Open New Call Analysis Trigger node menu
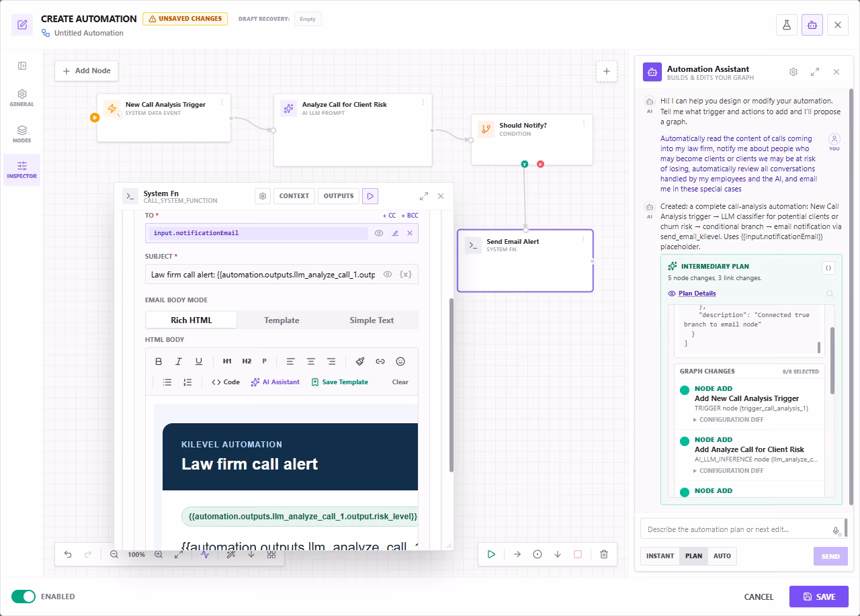The width and height of the screenshot is (860, 616). 222,103
